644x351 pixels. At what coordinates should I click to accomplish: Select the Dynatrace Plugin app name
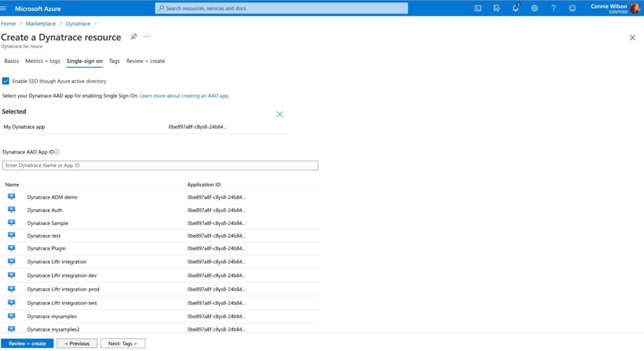[x=46, y=248]
